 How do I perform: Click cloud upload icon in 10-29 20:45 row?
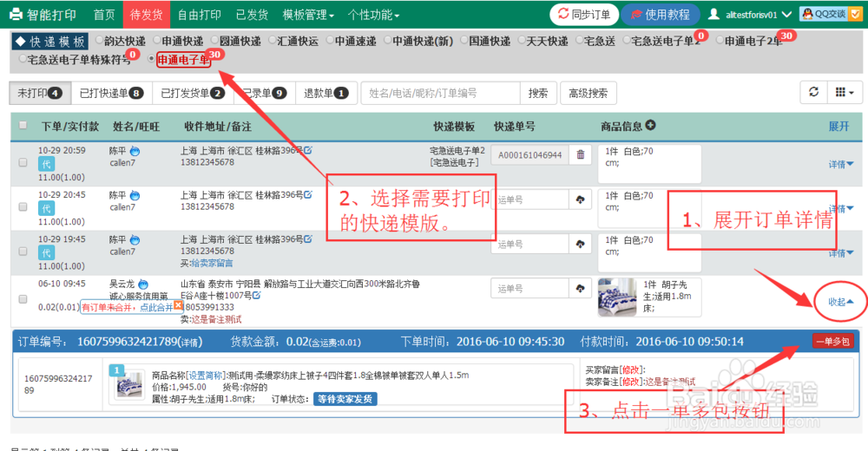click(x=580, y=199)
